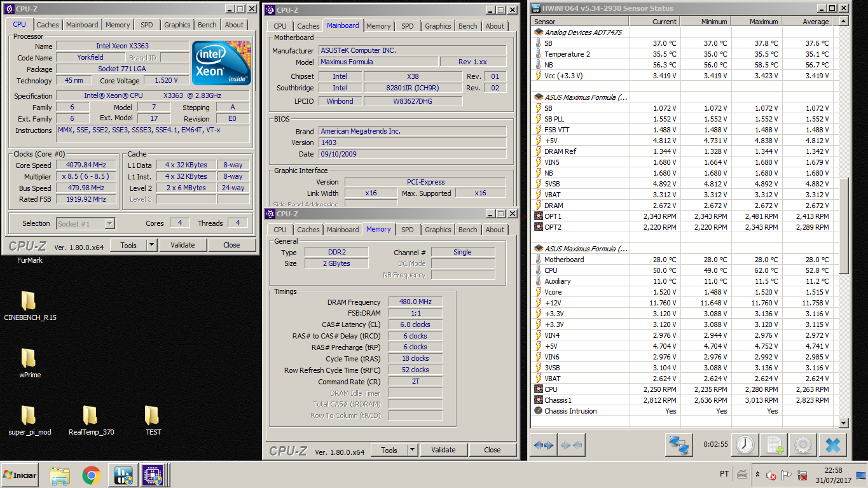Click HWiNFO collapse columns grey arrows button
The width and height of the screenshot is (868, 488).
pyautogui.click(x=571, y=445)
